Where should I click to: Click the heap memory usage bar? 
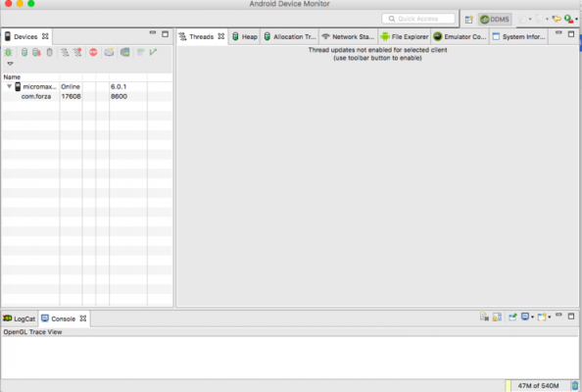click(538, 386)
